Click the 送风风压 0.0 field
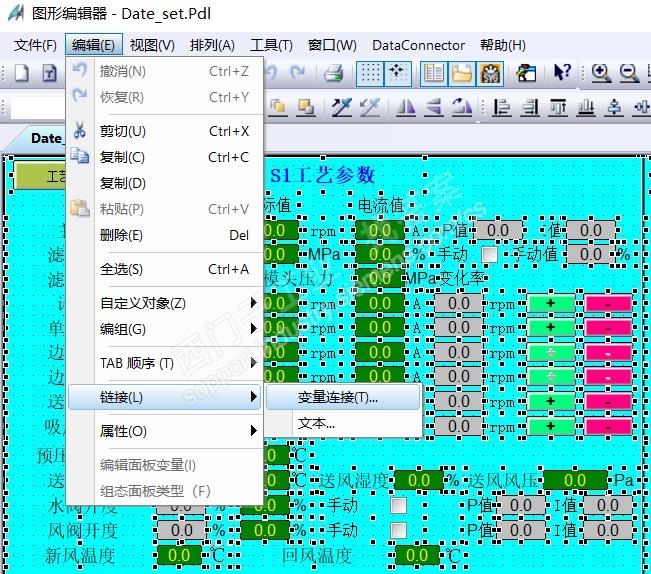 click(x=575, y=480)
